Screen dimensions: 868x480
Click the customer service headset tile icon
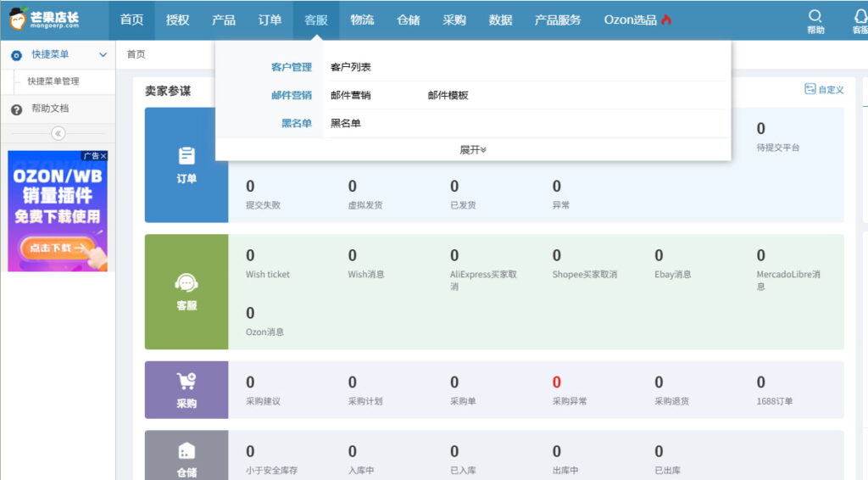point(186,283)
